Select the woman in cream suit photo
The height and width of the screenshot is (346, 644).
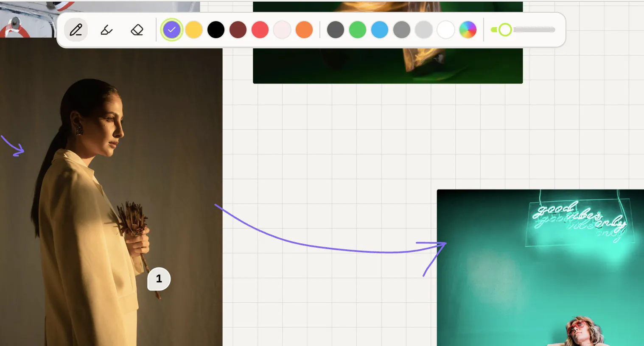coord(111,192)
